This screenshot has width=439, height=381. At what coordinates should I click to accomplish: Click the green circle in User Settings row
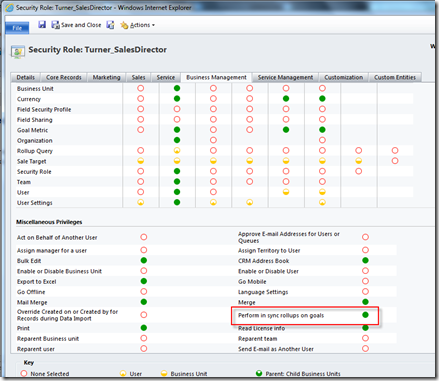177,202
